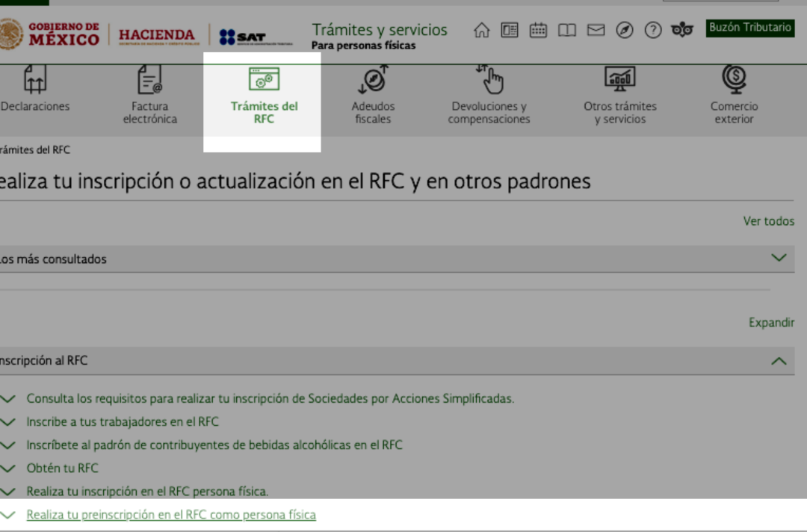Open the news page icon

tap(510, 31)
